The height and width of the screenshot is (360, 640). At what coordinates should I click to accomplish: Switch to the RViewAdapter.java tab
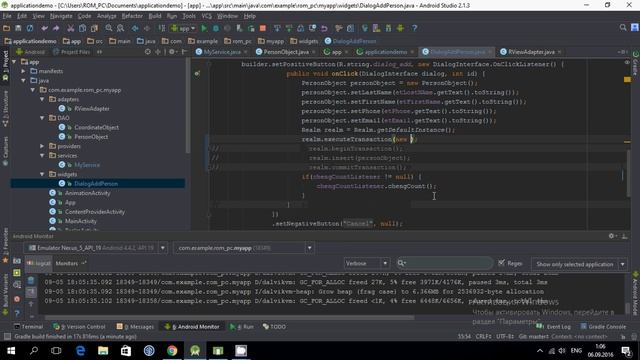pyautogui.click(x=531, y=52)
